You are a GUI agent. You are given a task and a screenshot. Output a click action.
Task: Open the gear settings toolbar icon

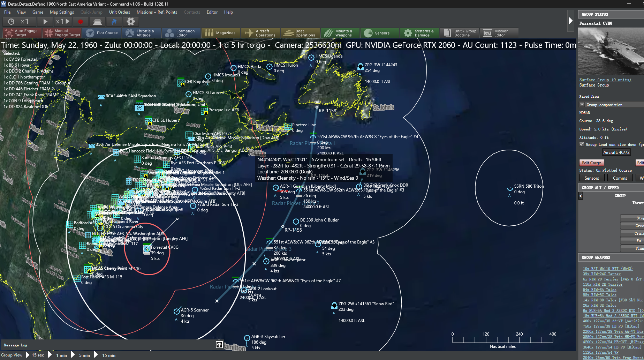pyautogui.click(x=131, y=22)
